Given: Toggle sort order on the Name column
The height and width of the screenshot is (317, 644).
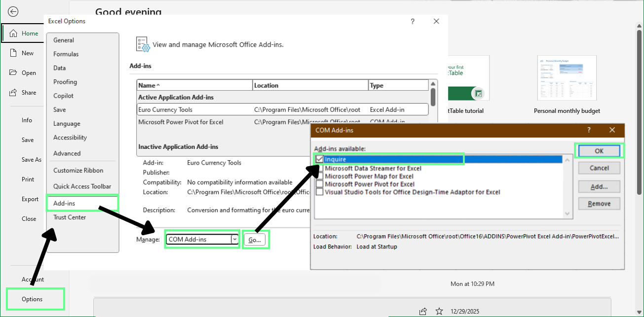Looking at the screenshot, I should (x=148, y=85).
